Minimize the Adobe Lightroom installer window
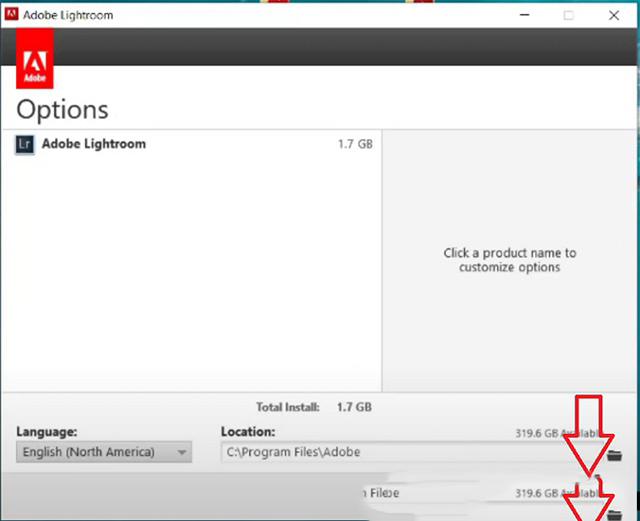The image size is (640, 521). click(x=524, y=15)
